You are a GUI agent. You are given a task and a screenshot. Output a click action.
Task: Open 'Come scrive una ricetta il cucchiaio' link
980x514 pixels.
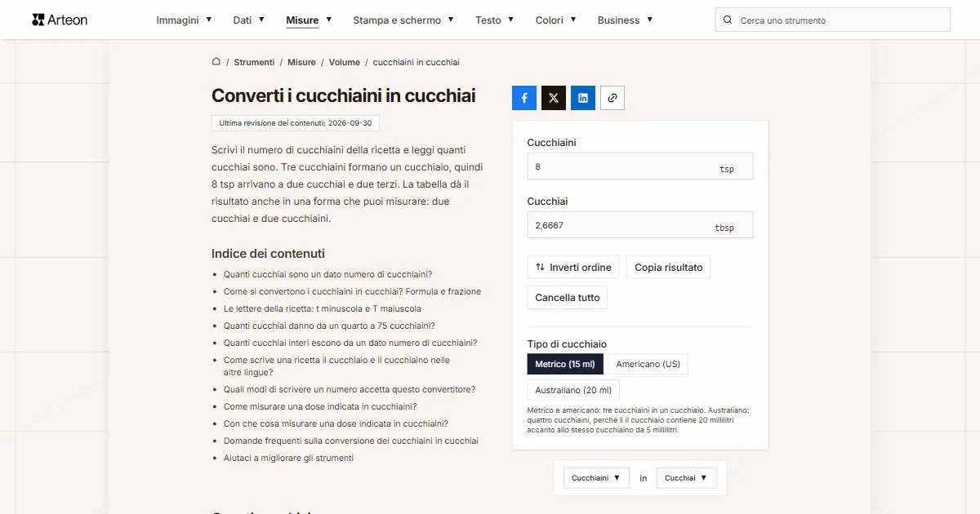coord(336,366)
